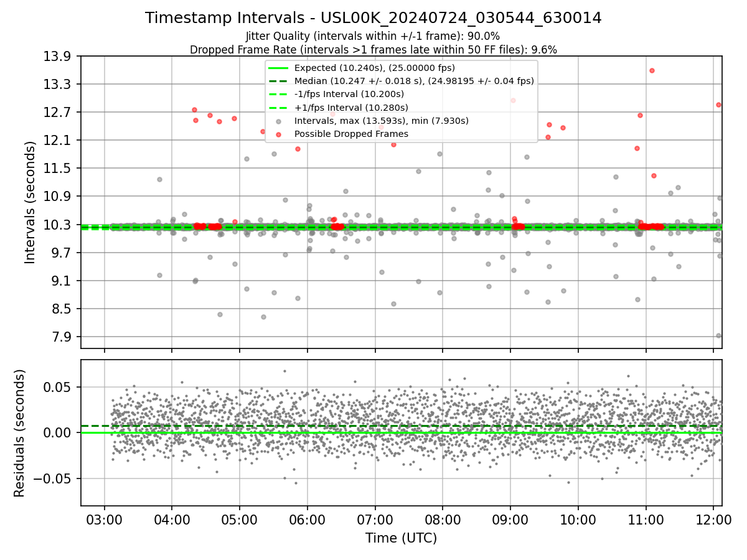Click the '05:00' time tick label
This screenshot has height=560, width=747.
[240, 519]
